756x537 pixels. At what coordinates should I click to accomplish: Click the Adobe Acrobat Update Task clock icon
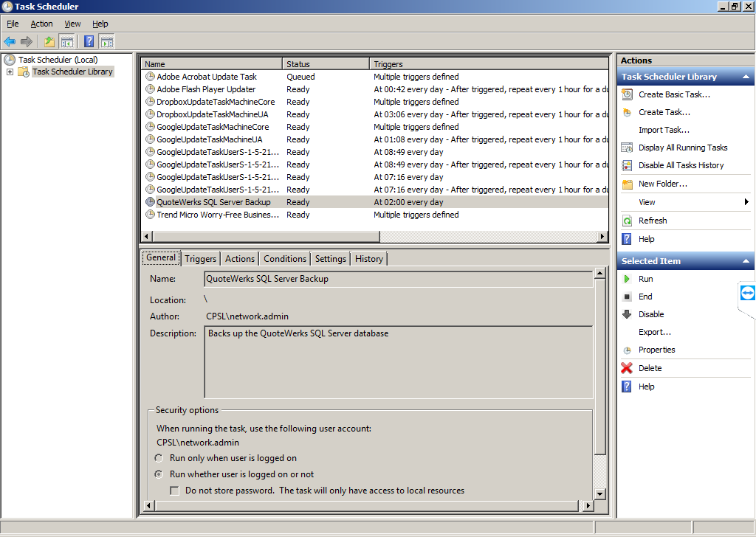tap(151, 77)
